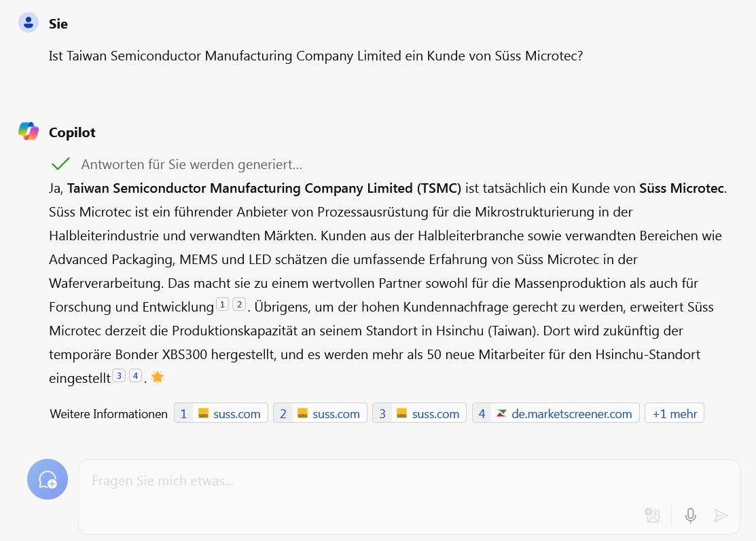Image resolution: width=756 pixels, height=541 pixels.
Task: Click the marketscreener favicon on source 4
Action: (501, 413)
